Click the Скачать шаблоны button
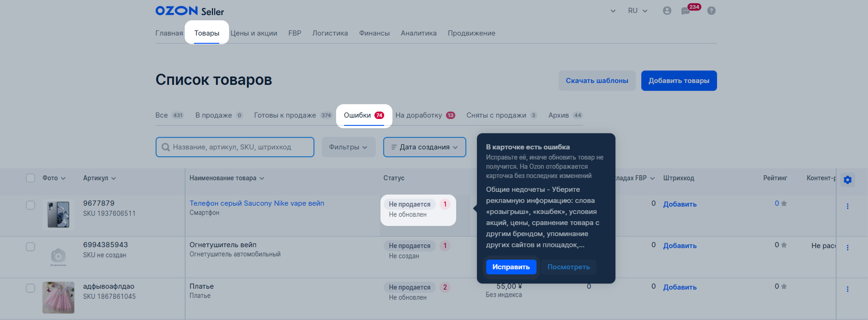This screenshot has width=868, height=320. click(597, 81)
